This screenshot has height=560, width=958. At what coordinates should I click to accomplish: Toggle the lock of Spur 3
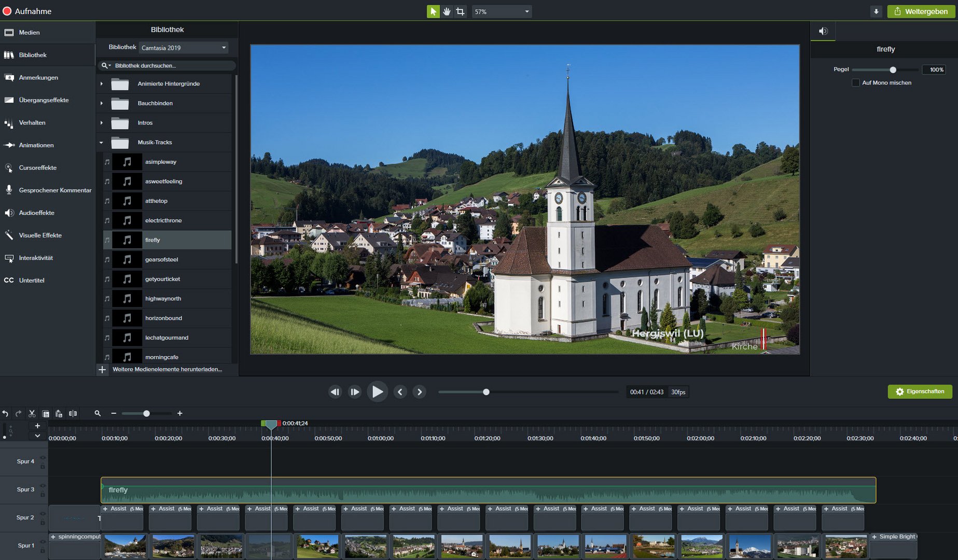[43, 494]
